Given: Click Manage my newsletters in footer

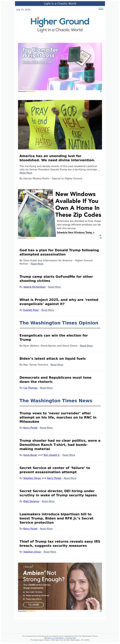Looking at the screenshot, I should [54, 638].
